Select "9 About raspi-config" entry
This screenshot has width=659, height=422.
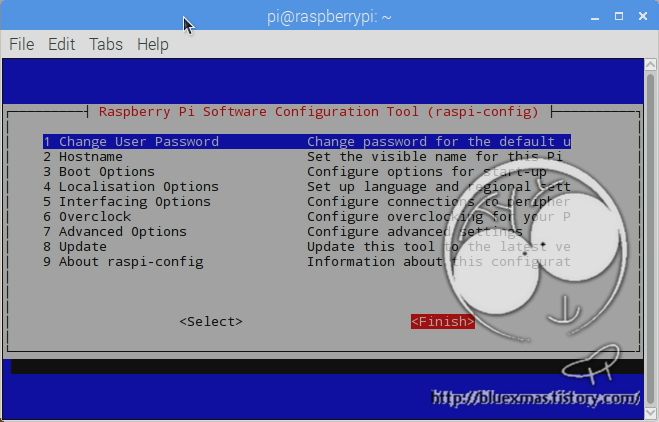pos(123,262)
